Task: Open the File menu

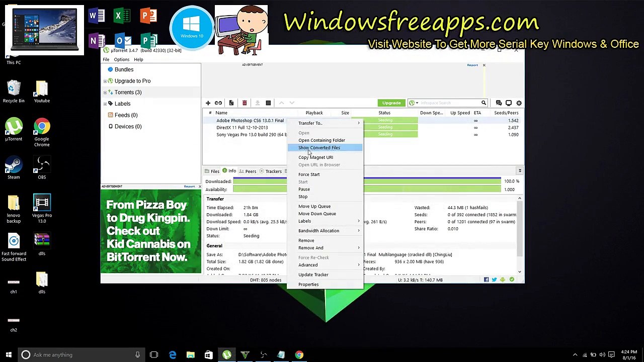Action: (x=106, y=59)
